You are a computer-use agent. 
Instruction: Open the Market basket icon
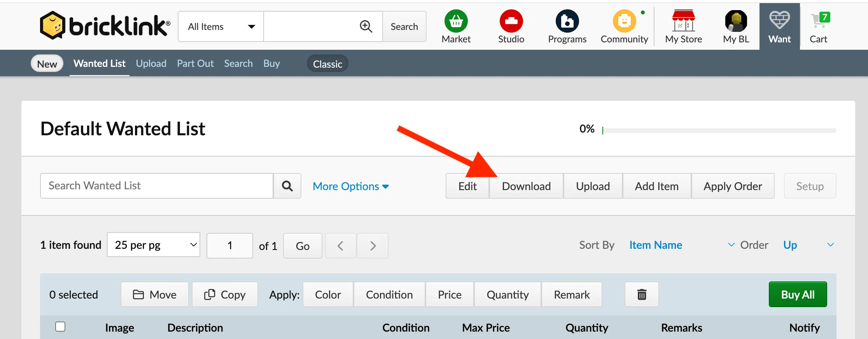[456, 21]
